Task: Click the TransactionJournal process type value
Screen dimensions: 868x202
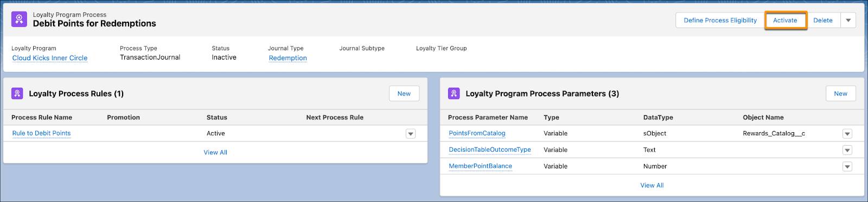Action: 150,57
